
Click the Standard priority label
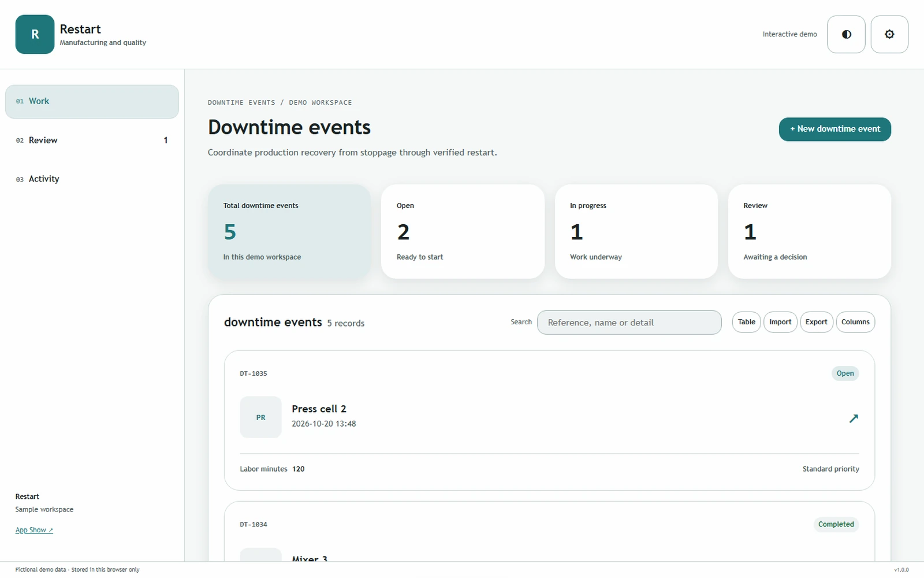pos(830,469)
